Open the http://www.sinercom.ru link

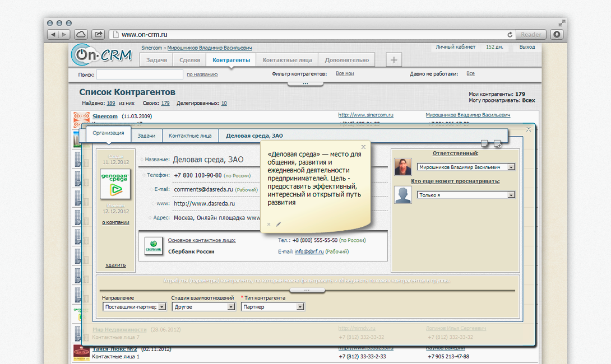366,115
